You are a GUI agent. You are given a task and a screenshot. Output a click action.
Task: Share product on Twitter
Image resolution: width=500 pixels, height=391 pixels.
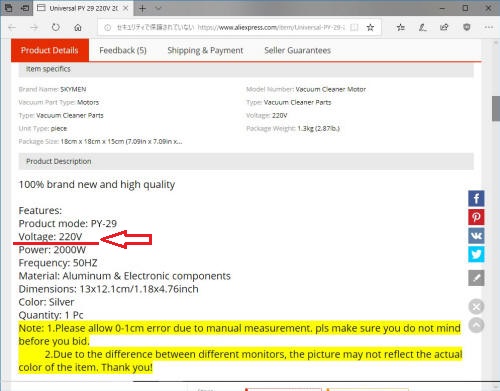[x=476, y=254]
